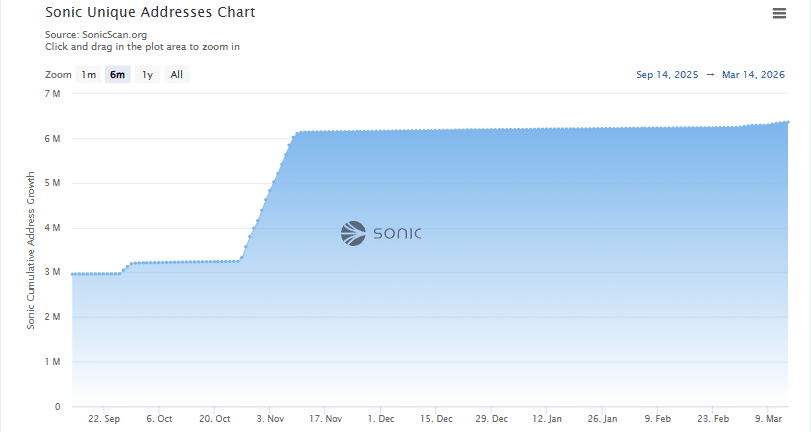Click the first data point on the line
Screen dimensions: 811x432
[x=73, y=274]
